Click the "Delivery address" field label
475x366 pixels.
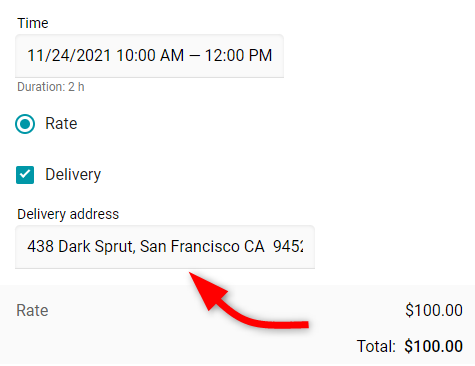68,214
